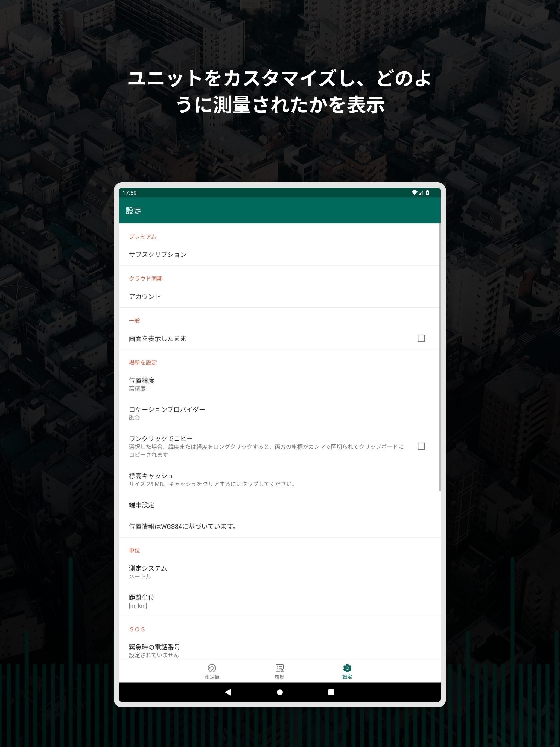Tap the Android home circle button
Screen dimensions: 560x747
(280, 692)
